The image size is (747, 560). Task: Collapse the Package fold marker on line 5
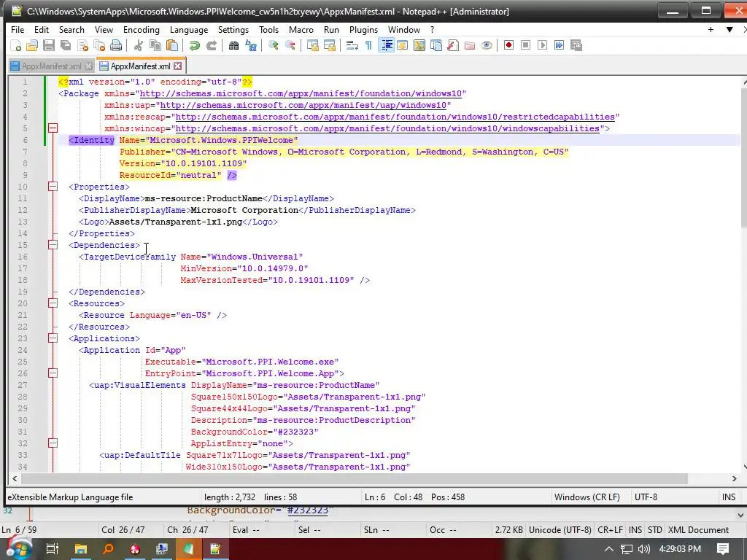(x=53, y=128)
